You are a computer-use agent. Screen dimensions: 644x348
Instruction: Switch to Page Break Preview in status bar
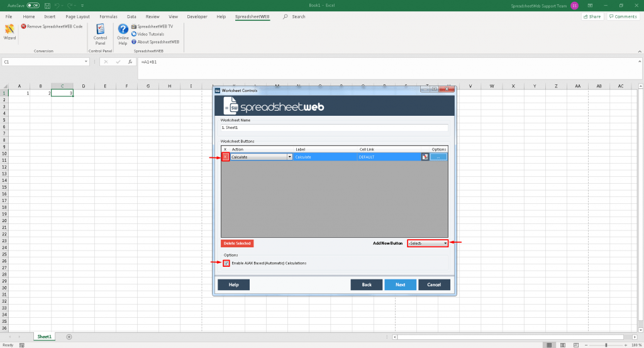[576, 345]
